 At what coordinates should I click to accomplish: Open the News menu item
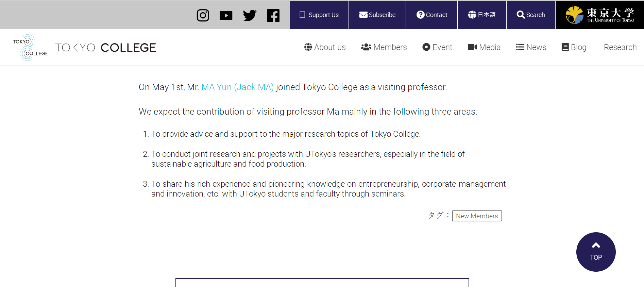[x=531, y=47]
